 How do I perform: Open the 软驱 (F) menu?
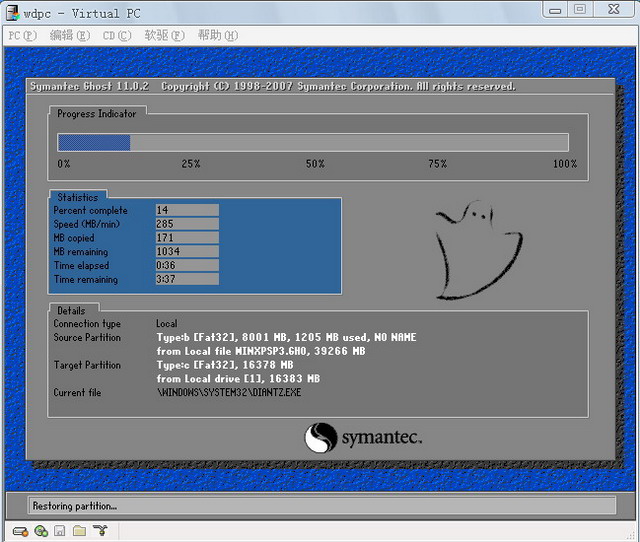pos(164,36)
